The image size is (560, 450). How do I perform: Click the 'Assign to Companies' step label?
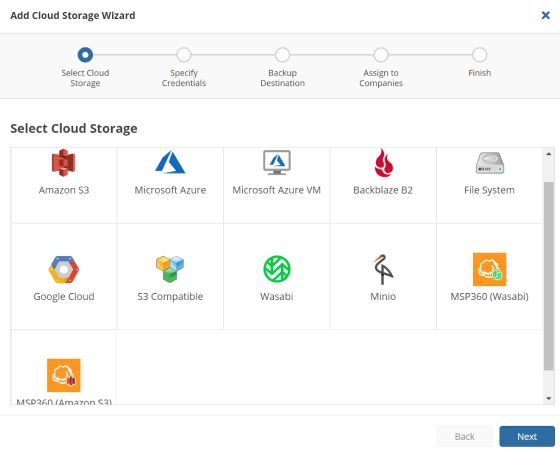click(381, 78)
